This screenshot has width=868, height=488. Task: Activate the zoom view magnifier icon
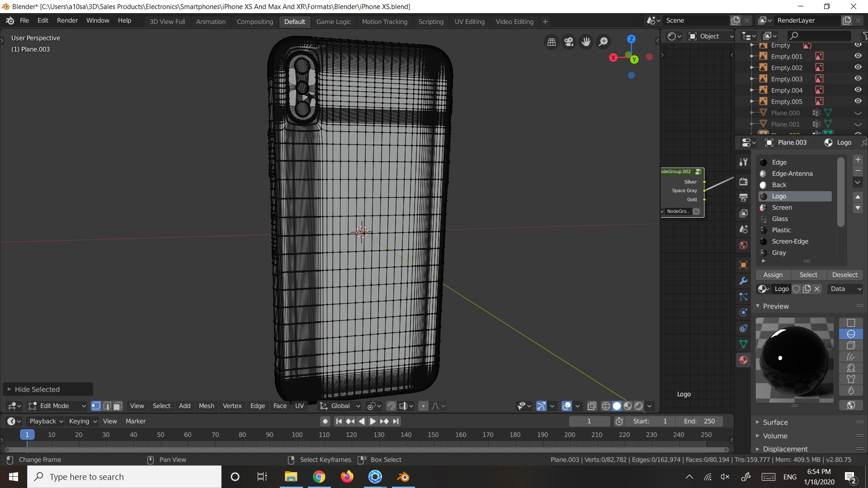coord(603,42)
